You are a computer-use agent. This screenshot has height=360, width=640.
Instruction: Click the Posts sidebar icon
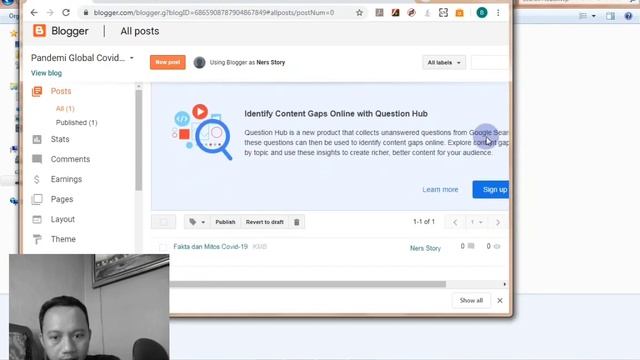[x=37, y=91]
